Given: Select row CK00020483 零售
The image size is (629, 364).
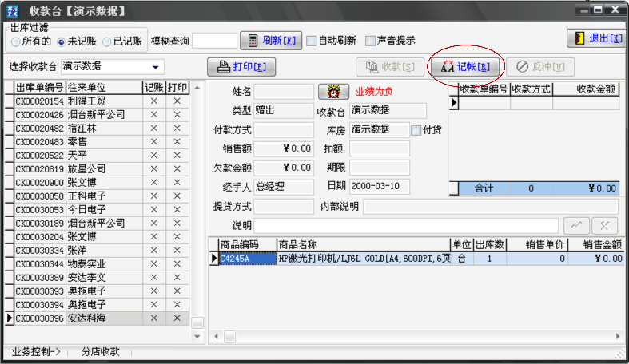Looking at the screenshot, I should pyautogui.click(x=96, y=142).
